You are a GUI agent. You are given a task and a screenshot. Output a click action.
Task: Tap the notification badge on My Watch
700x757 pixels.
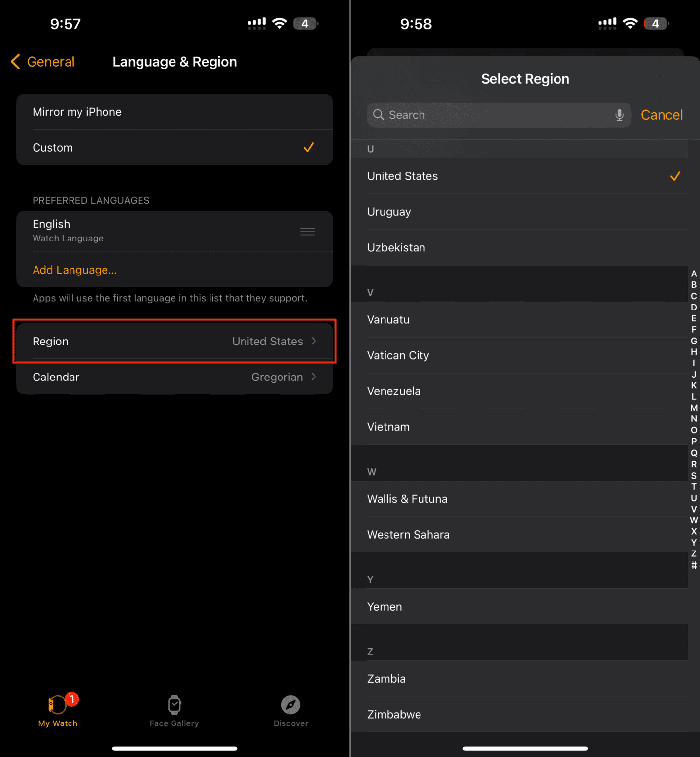pos(71,699)
